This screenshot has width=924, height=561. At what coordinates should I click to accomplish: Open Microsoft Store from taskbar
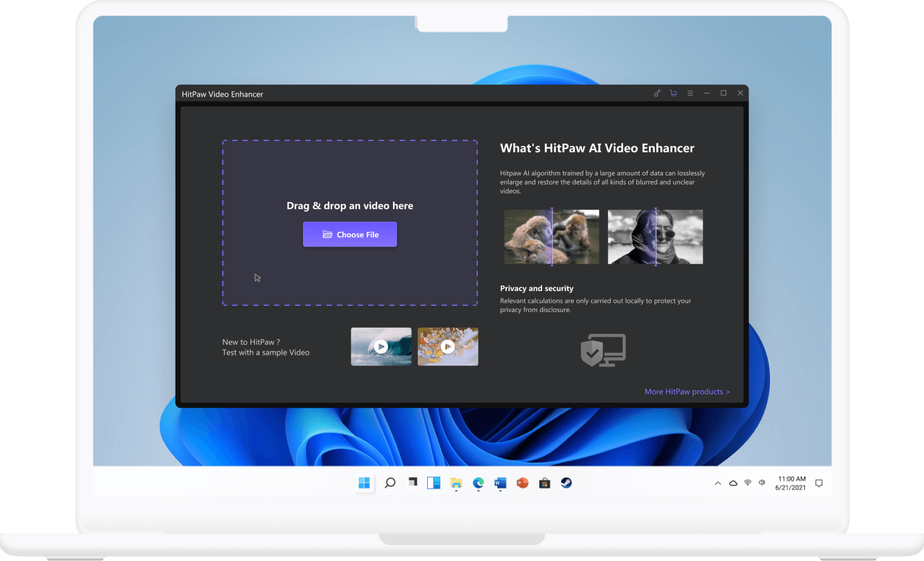click(545, 483)
